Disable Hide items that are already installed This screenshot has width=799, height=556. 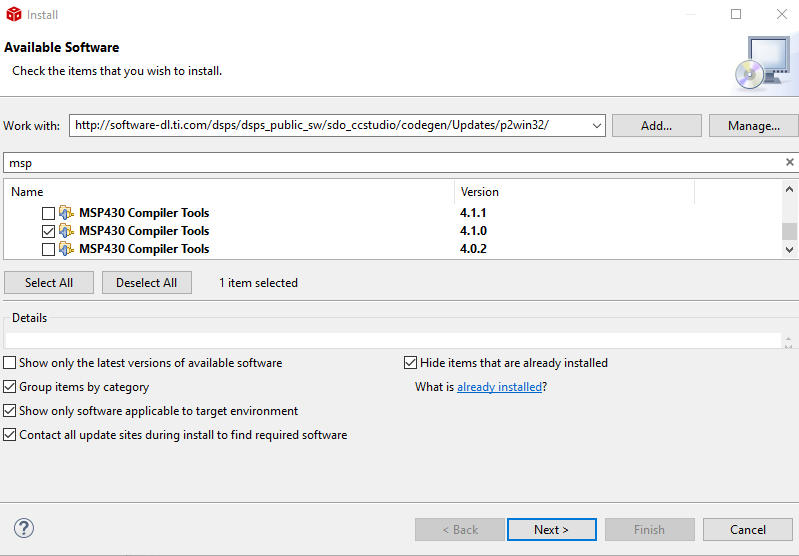[x=410, y=363]
